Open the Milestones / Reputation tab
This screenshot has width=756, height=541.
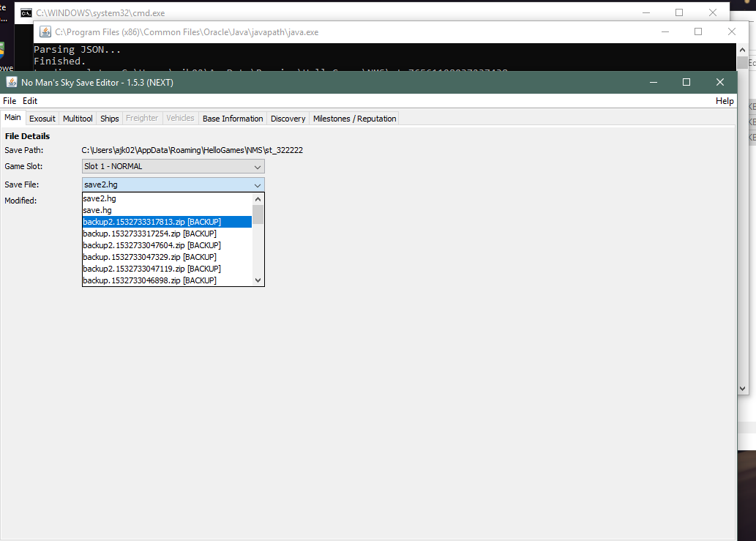(x=354, y=119)
